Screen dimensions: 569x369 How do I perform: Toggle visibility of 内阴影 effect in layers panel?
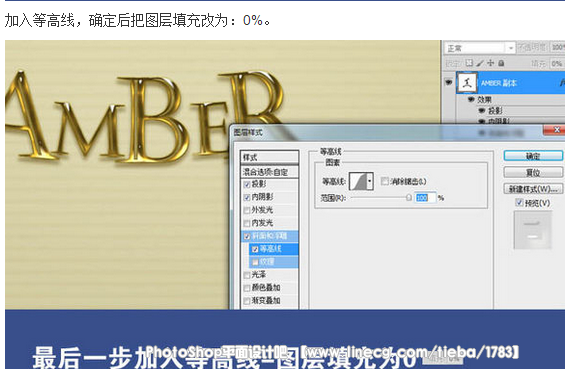482,121
